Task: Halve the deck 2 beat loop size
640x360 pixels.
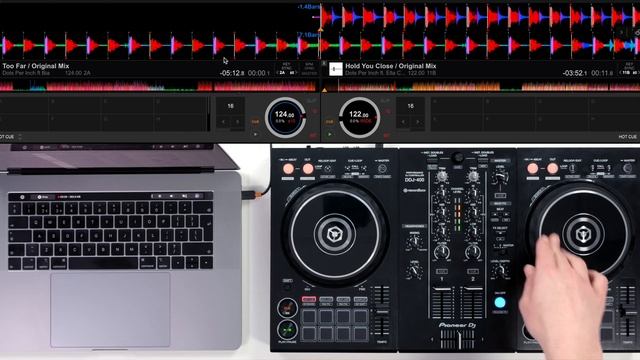Action: click(x=404, y=122)
